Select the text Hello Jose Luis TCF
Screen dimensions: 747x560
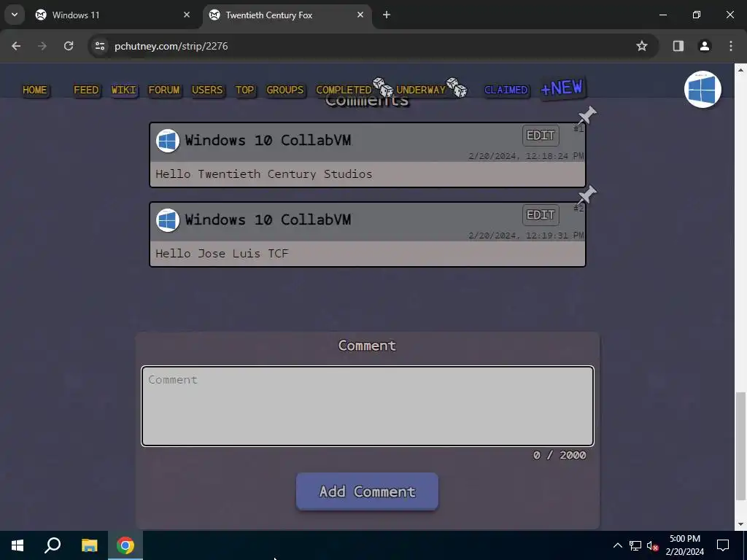[222, 254]
